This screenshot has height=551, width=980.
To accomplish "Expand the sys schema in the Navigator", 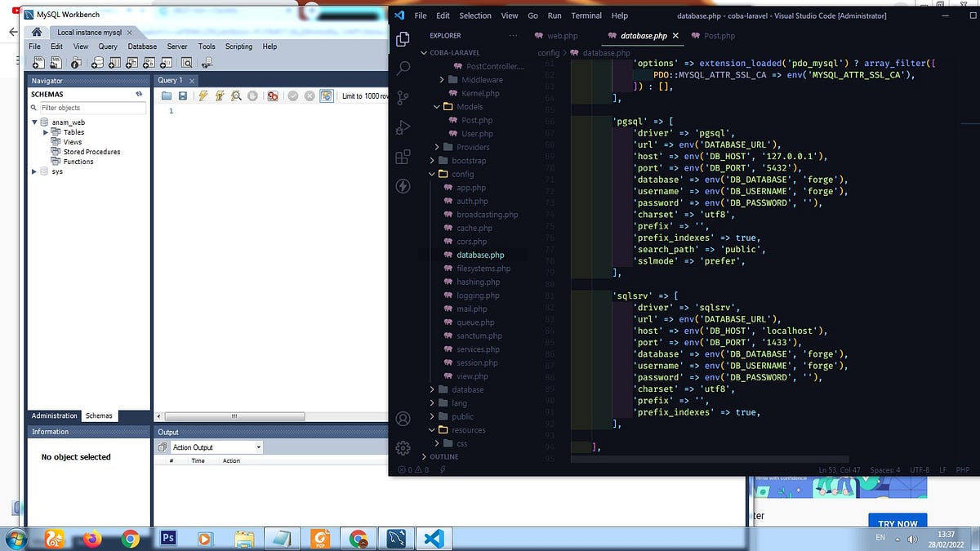I will 34,171.
